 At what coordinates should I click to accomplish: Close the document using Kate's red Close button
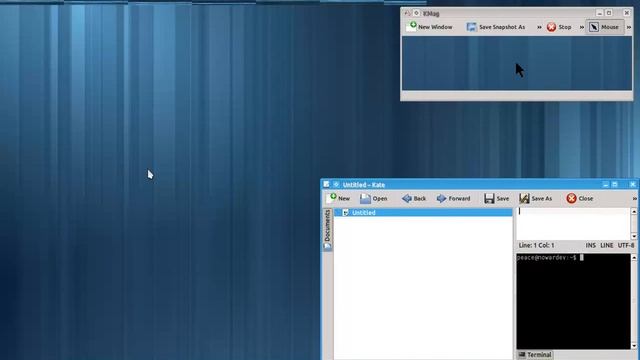pos(580,198)
